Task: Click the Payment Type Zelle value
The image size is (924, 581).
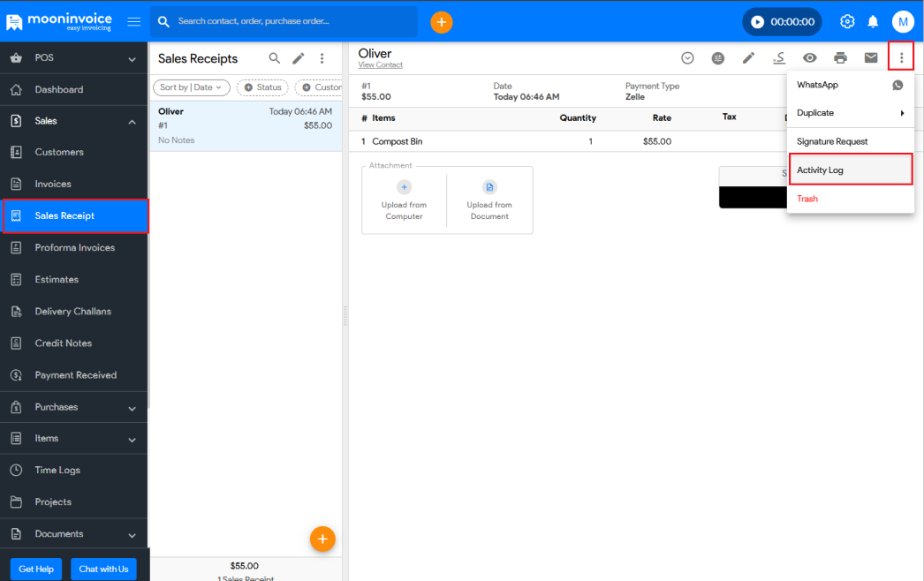Action: point(634,96)
